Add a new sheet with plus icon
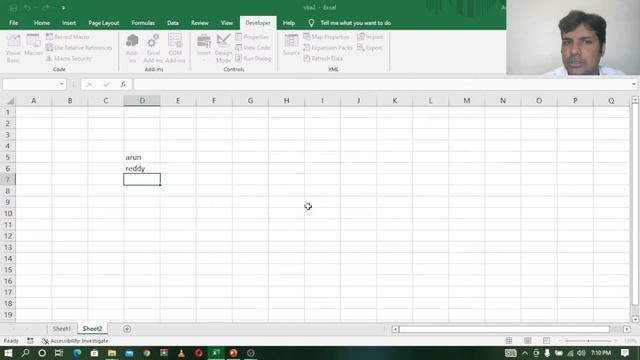 [x=127, y=329]
